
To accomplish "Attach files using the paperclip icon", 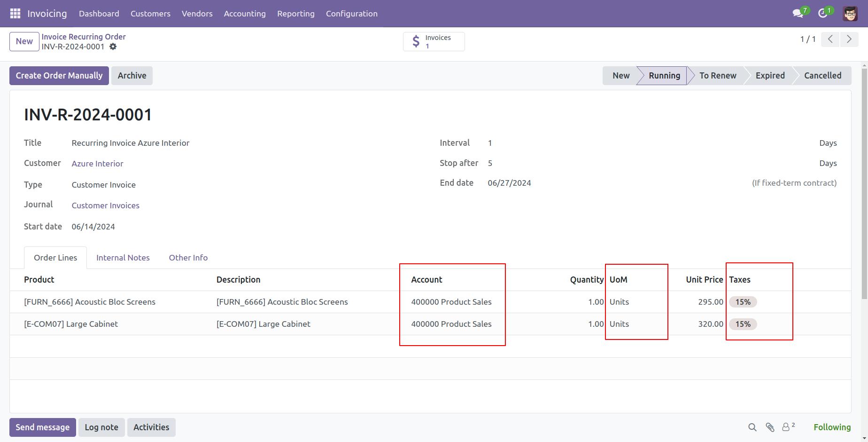I will click(x=770, y=427).
